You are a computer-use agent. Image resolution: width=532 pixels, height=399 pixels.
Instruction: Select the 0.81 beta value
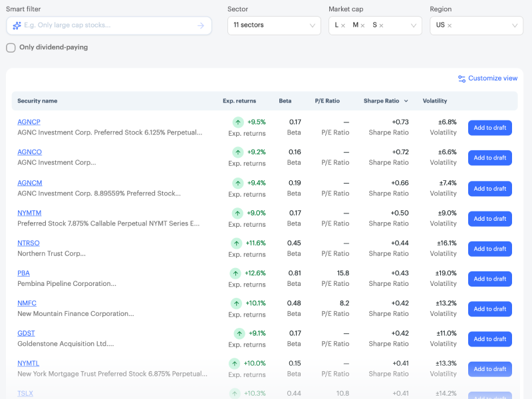(x=295, y=273)
